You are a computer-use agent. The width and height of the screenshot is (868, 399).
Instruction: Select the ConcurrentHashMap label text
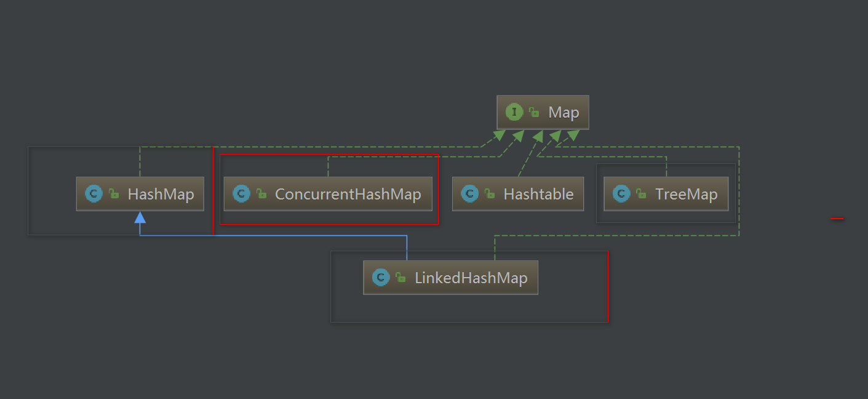click(348, 195)
